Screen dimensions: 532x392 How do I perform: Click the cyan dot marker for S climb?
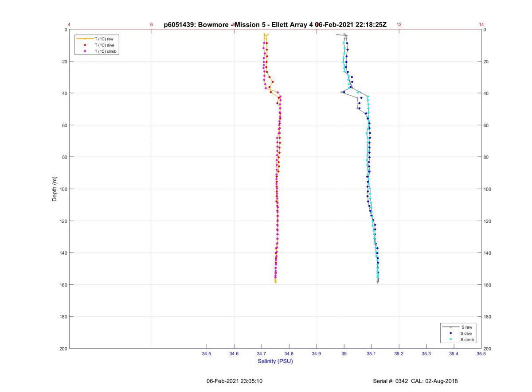(450, 339)
